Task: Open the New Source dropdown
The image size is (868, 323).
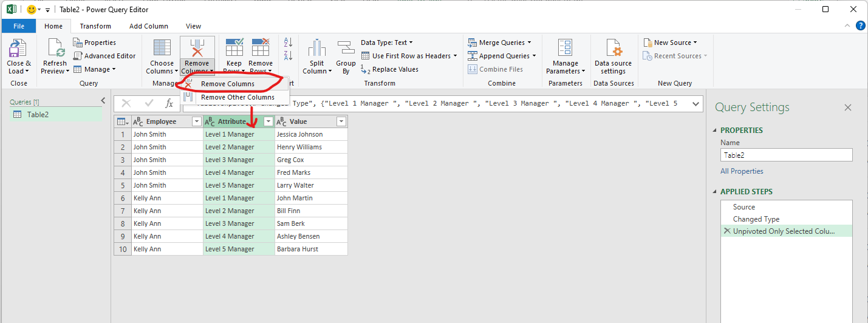Action: pos(670,42)
